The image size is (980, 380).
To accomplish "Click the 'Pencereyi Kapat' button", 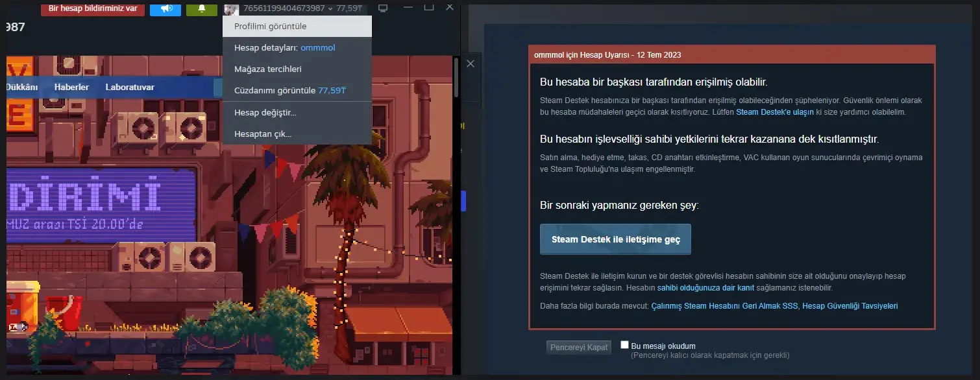I will pos(579,347).
